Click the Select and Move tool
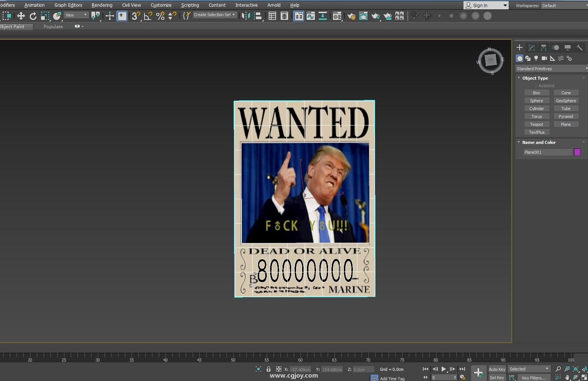Viewport: 588px width, 381px height. [21, 16]
